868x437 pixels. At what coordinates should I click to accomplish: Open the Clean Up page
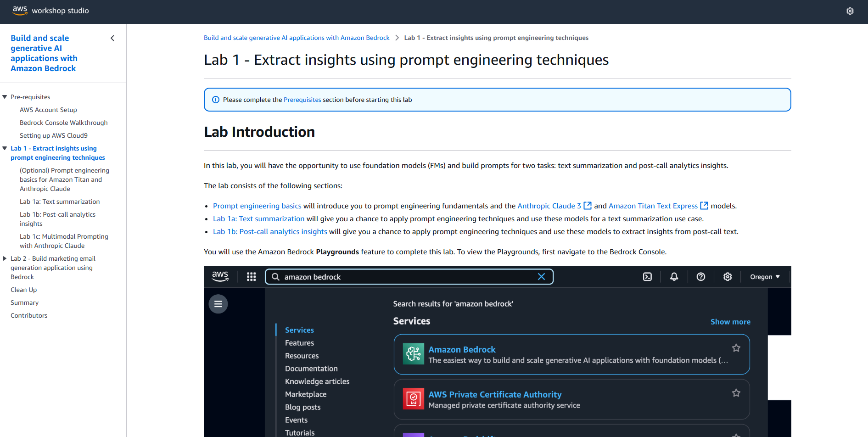(24, 290)
